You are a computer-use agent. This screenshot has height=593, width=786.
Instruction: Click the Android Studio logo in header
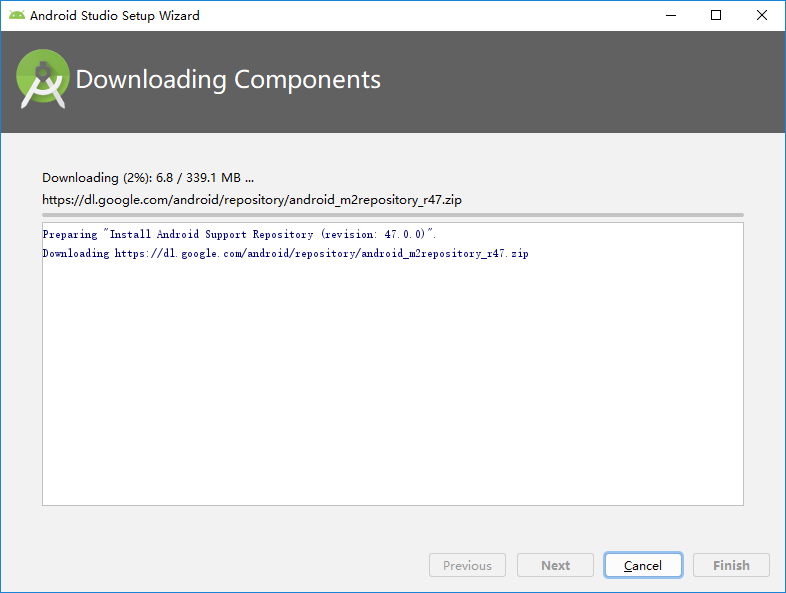click(43, 79)
